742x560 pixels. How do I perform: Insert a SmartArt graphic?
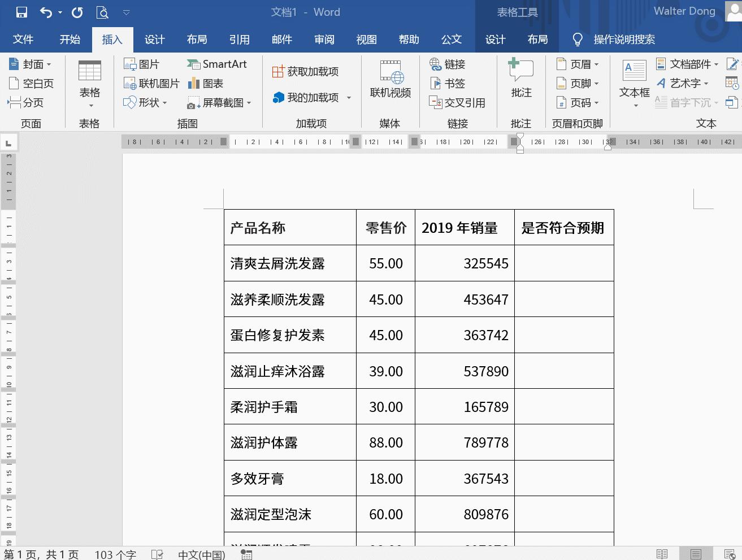click(218, 64)
